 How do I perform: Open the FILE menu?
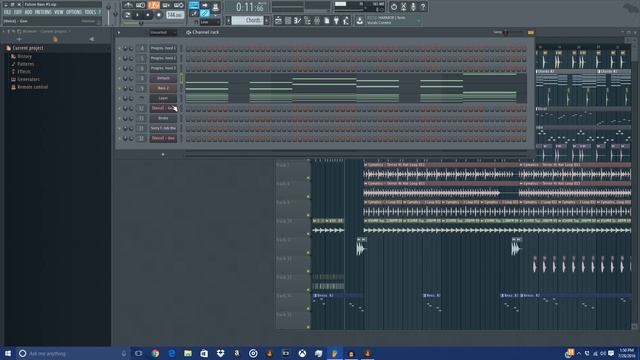pos(7,12)
